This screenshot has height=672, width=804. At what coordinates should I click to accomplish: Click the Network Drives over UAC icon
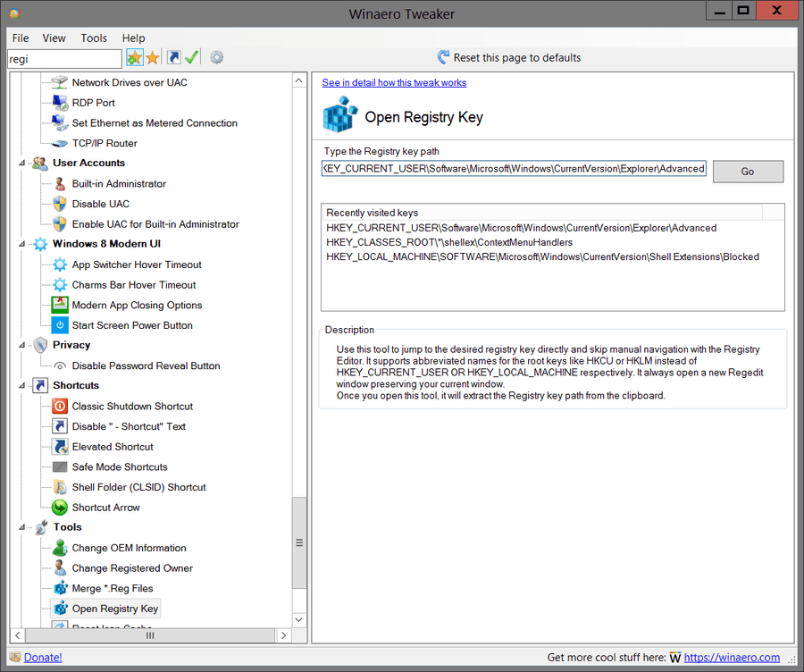tap(60, 82)
